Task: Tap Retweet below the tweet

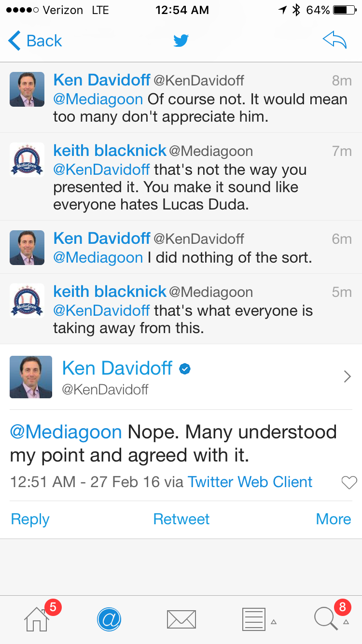Action: 181,519
